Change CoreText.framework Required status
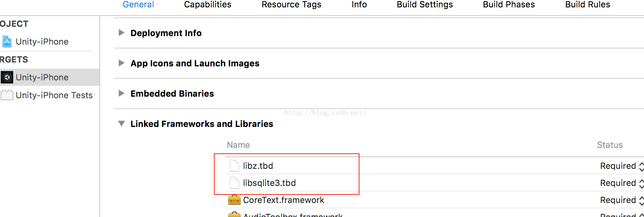 pyautogui.click(x=641, y=200)
